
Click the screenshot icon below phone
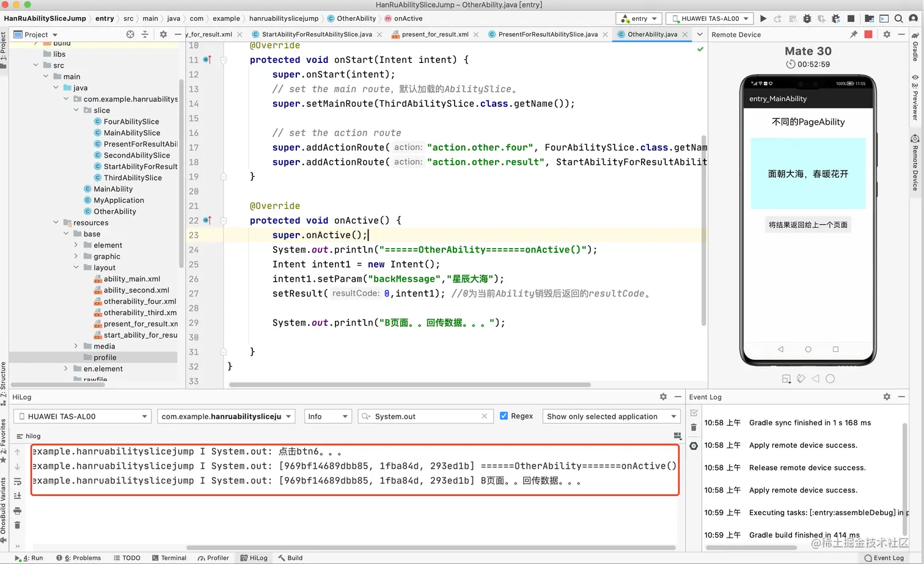pyautogui.click(x=787, y=379)
